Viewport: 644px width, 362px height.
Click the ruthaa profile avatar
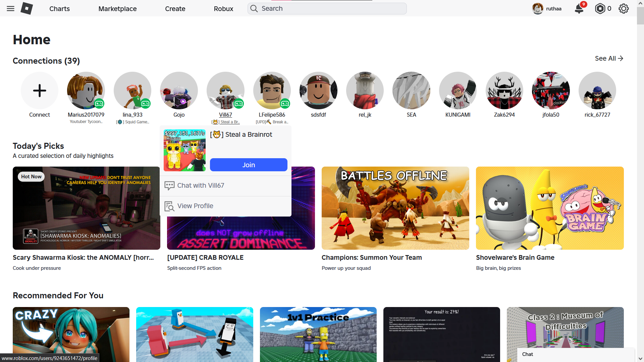(538, 8)
